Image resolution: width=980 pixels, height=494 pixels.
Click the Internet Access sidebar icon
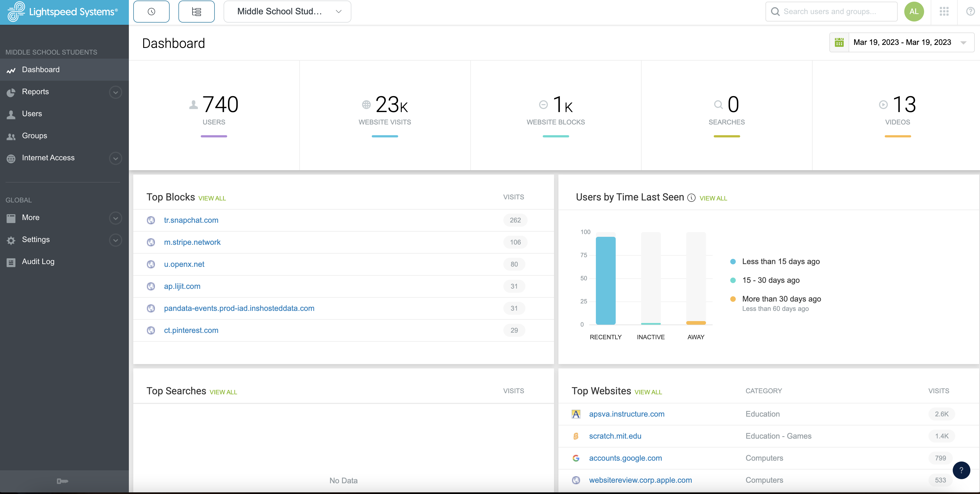coord(11,158)
